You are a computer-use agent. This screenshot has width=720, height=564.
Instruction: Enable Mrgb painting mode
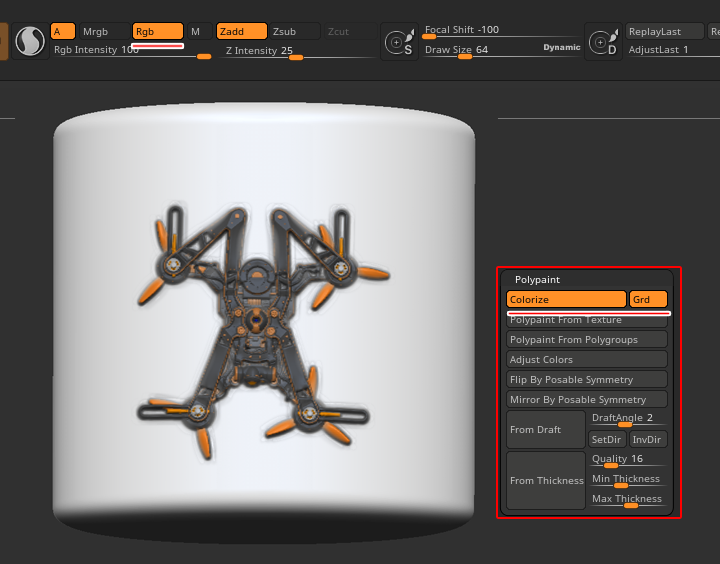pyautogui.click(x=104, y=32)
